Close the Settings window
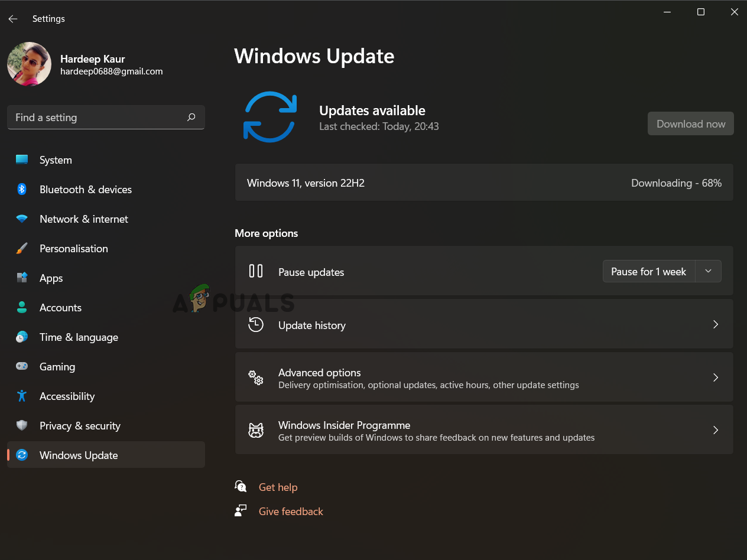Screen dimensions: 747x560 click(x=734, y=12)
